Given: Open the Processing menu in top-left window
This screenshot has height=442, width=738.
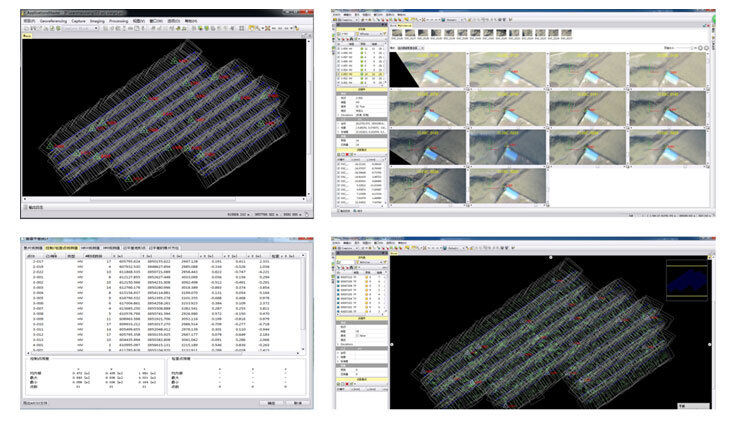Looking at the screenshot, I should [118, 20].
